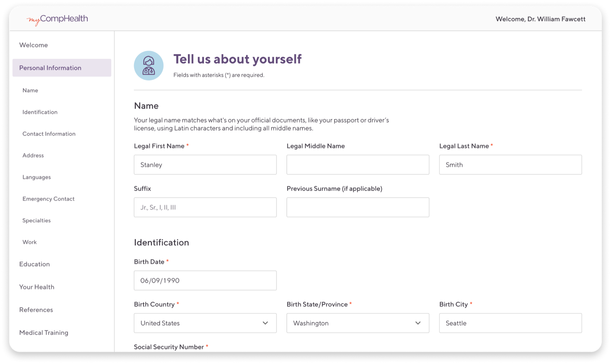Image resolution: width=611 pixels, height=364 pixels.
Task: Click the myCompHealth logo
Action: click(x=57, y=18)
